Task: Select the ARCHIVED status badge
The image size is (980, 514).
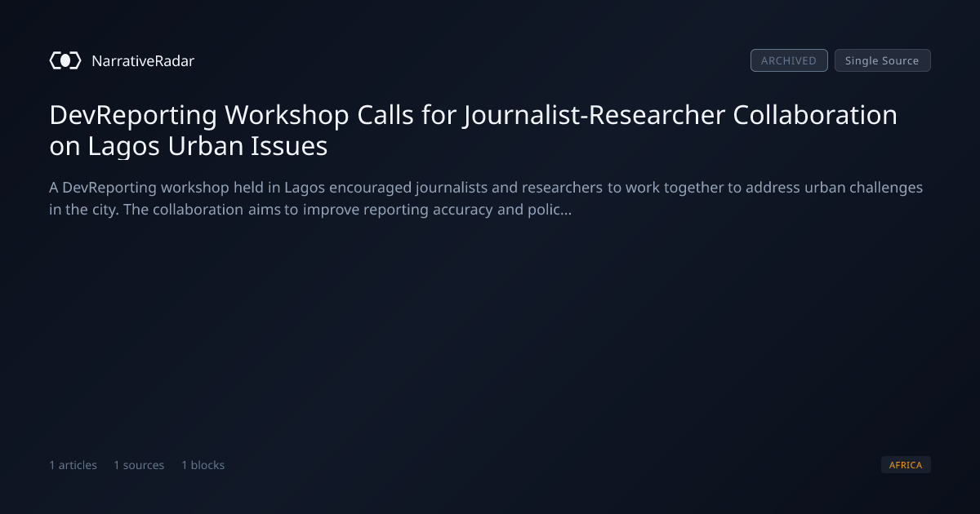Action: point(789,60)
